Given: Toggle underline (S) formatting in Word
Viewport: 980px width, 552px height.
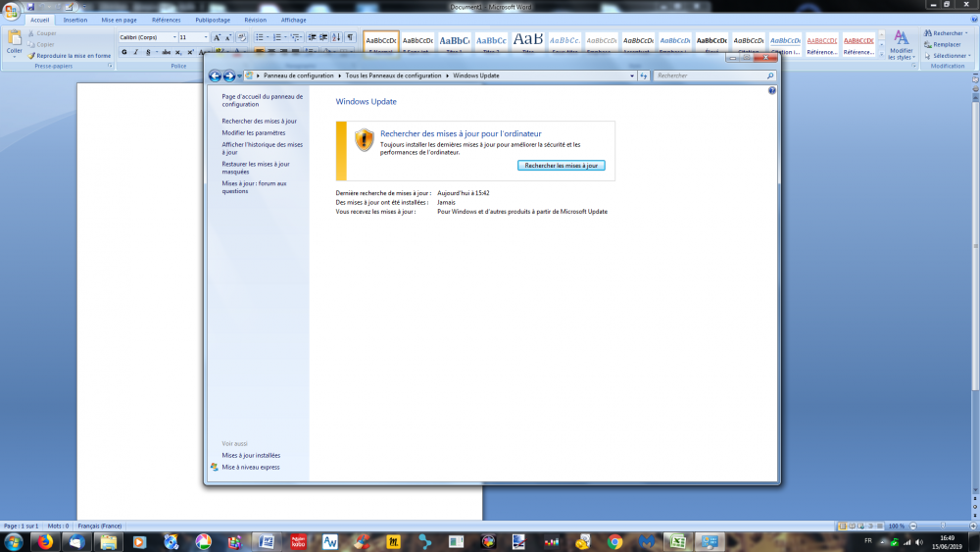Looking at the screenshot, I should pyautogui.click(x=148, y=53).
